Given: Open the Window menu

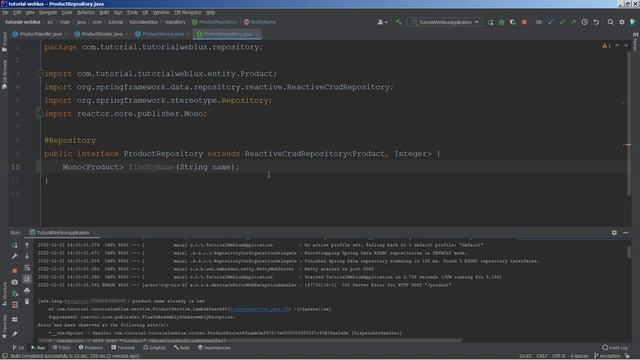Looking at the screenshot, I should [161, 13].
